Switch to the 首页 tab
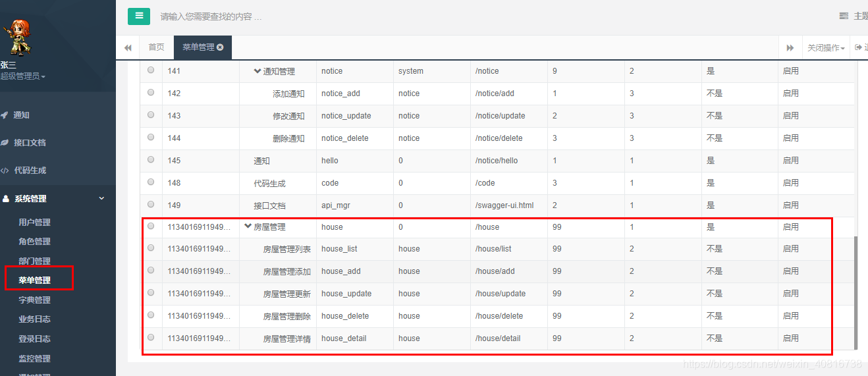This screenshot has width=868, height=376. [157, 47]
